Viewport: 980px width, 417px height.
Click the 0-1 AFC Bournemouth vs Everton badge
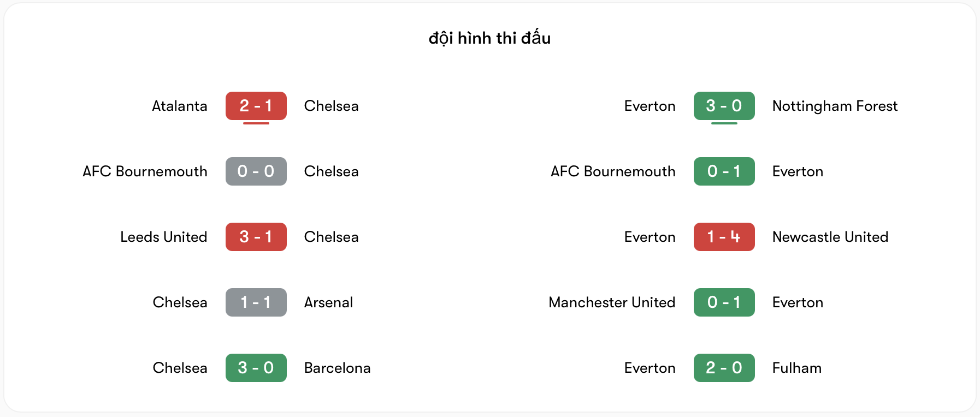724,171
